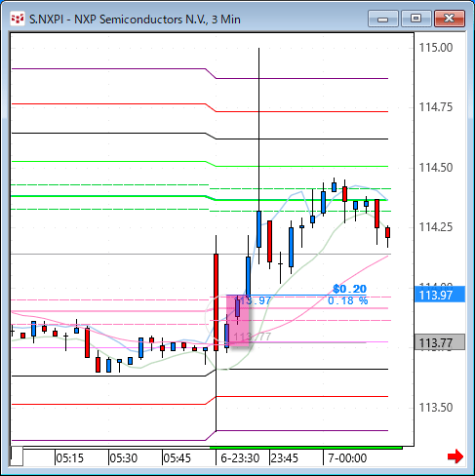Click the 114.25 price axis label
The height and width of the screenshot is (476, 475).
(436, 227)
